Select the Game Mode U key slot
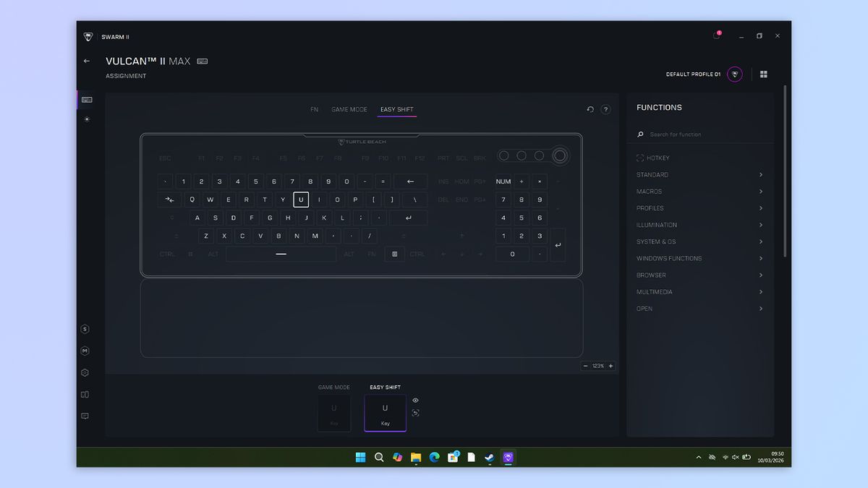 tap(334, 413)
